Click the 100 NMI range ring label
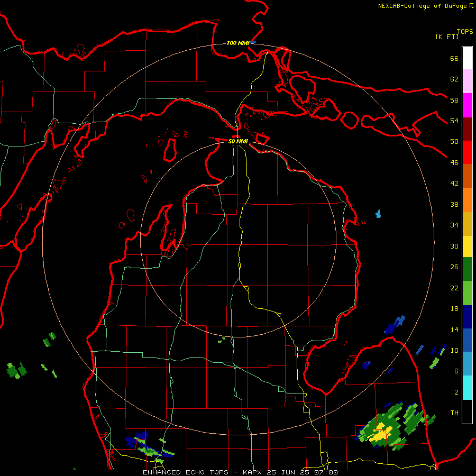The width and height of the screenshot is (476, 476). pyautogui.click(x=237, y=43)
